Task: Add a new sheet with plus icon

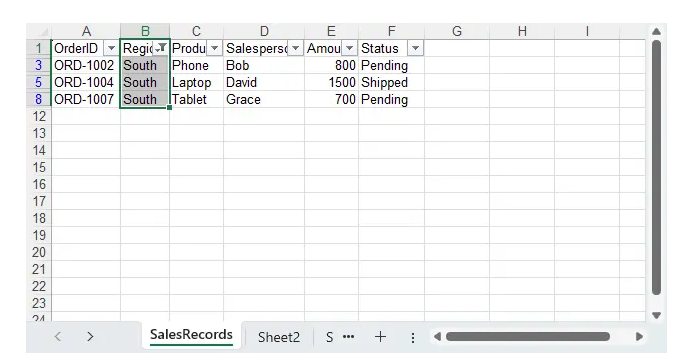Action: tap(380, 337)
